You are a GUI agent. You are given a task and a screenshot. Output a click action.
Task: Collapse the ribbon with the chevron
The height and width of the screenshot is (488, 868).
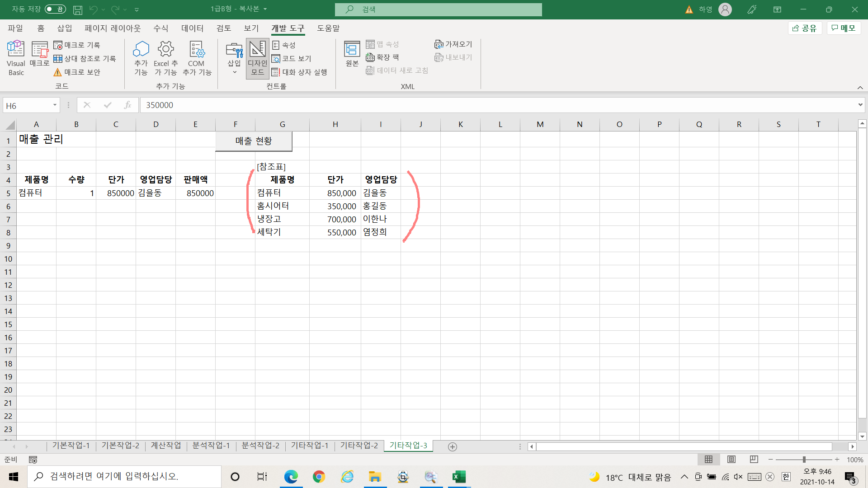(x=860, y=88)
